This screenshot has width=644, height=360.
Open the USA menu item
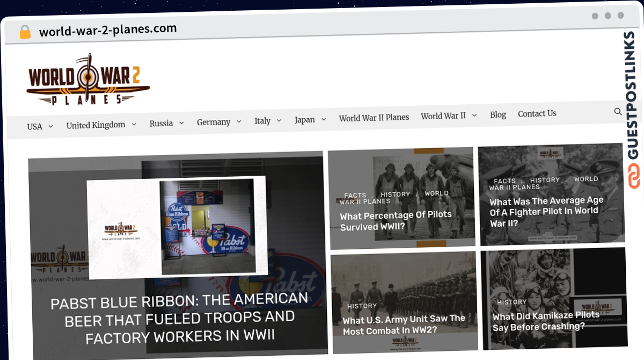click(34, 127)
